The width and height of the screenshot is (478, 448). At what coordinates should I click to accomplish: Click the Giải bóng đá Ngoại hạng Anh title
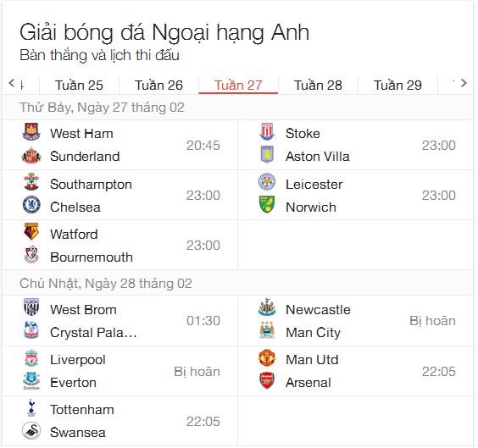(x=164, y=33)
